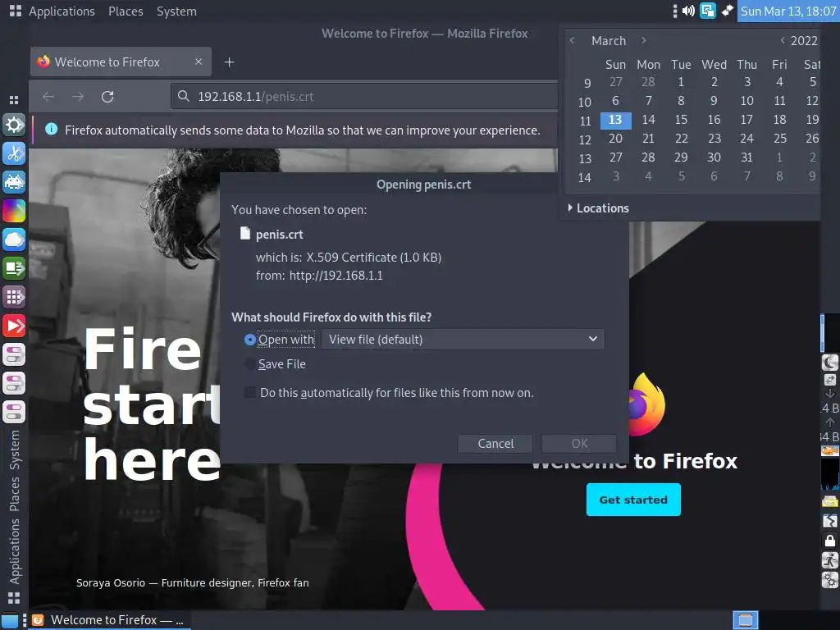Image resolution: width=840 pixels, height=630 pixels.
Task: Click the Cancel button in the dialog
Action: click(495, 444)
